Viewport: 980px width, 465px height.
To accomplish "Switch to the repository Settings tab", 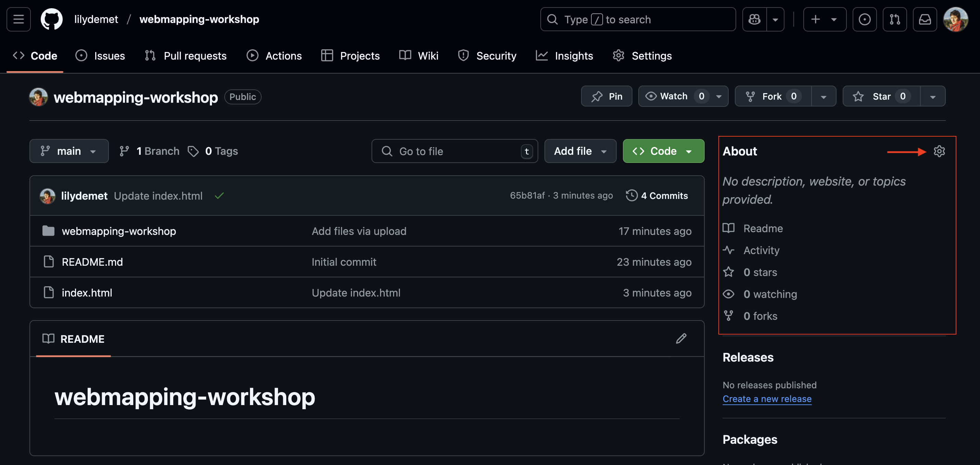I will [642, 55].
